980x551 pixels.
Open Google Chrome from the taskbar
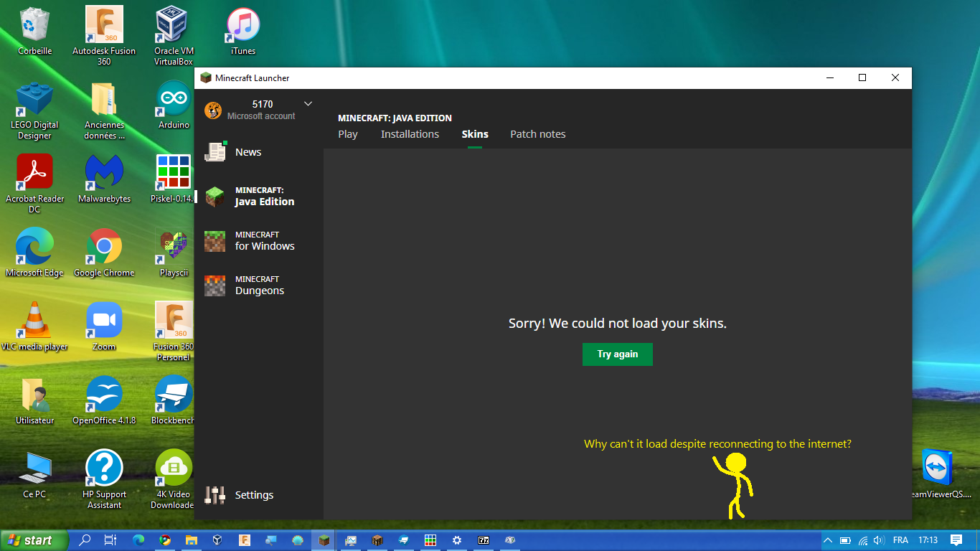point(165,540)
